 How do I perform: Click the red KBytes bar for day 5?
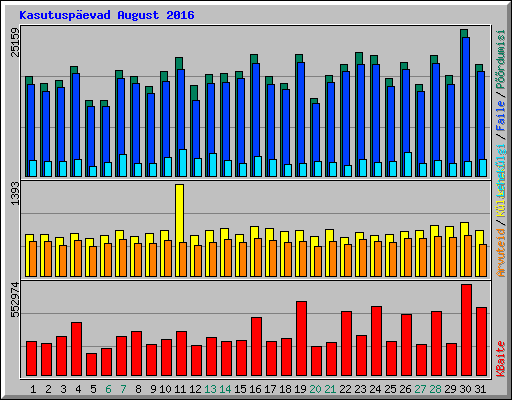click(91, 365)
